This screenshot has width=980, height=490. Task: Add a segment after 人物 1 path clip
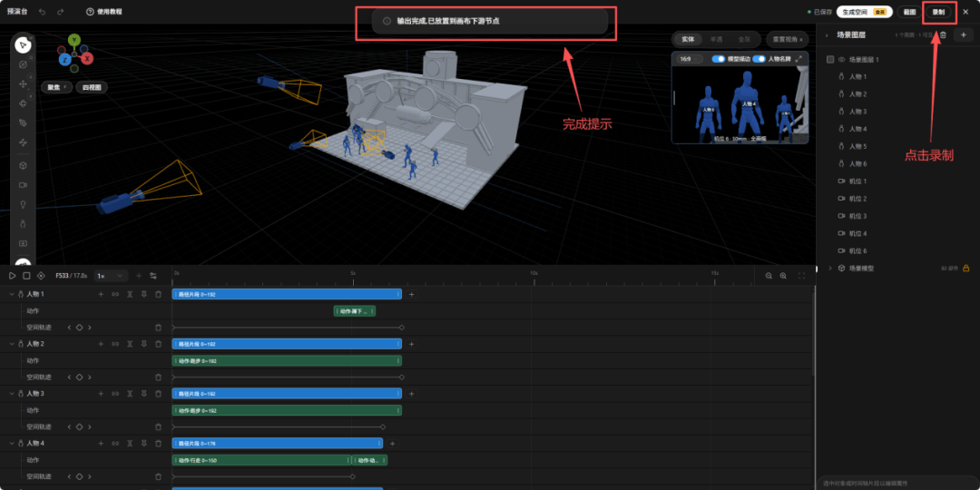[x=411, y=294]
